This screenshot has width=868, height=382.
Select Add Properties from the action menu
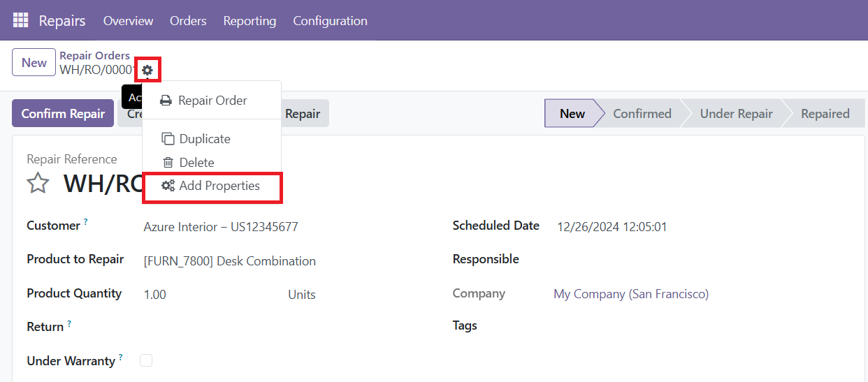coord(219,186)
